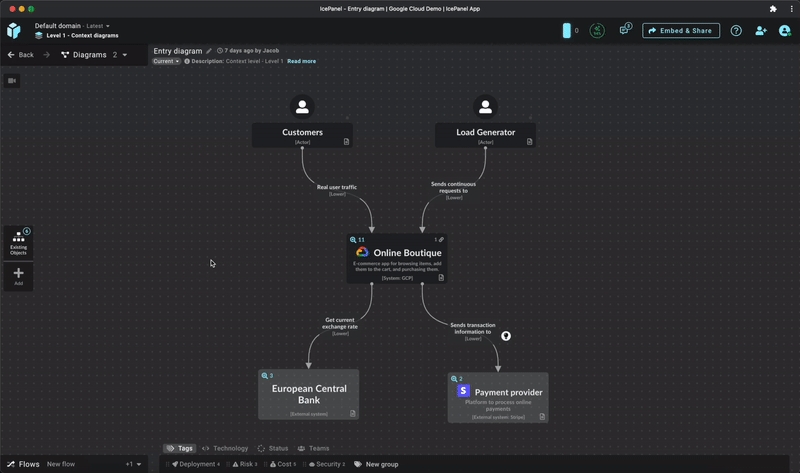Switch to the Tags tab

(180, 449)
